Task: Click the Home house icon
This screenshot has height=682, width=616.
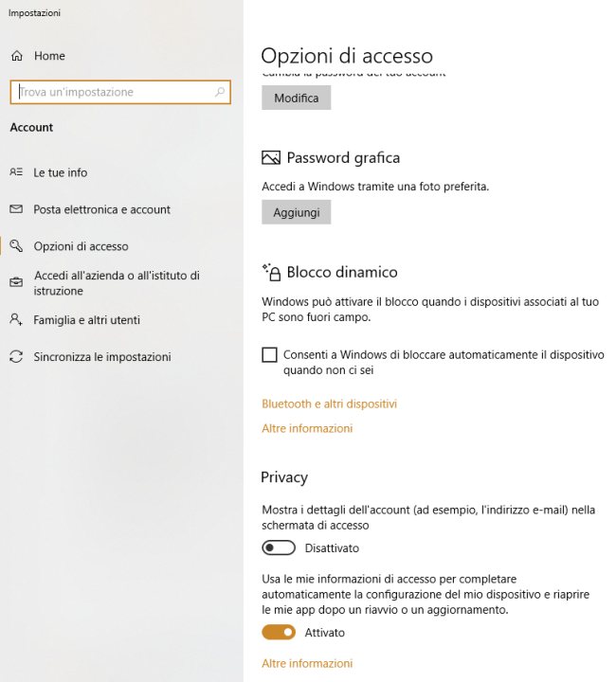Action: point(16,57)
